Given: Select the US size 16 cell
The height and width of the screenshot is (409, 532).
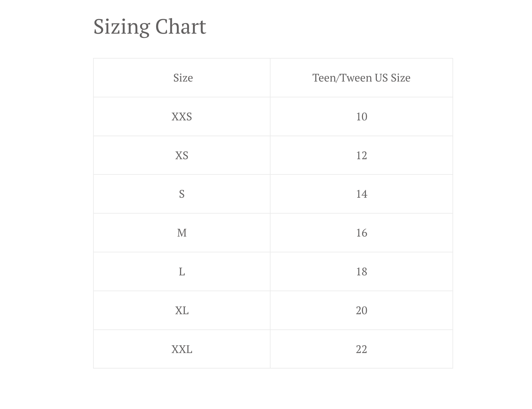Looking at the screenshot, I should [361, 233].
